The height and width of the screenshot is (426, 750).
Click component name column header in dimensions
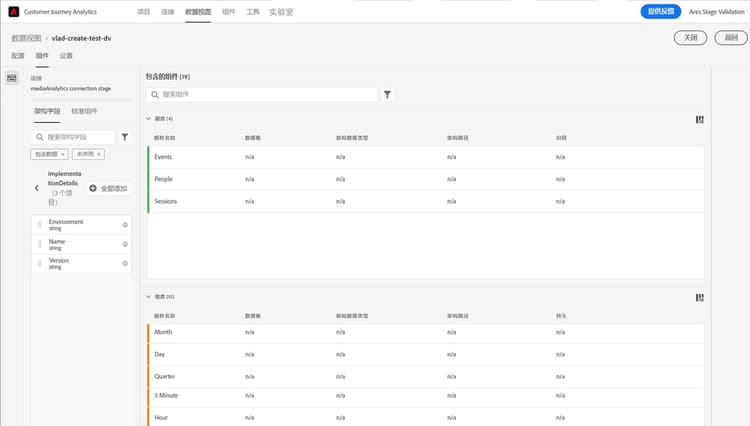click(165, 316)
